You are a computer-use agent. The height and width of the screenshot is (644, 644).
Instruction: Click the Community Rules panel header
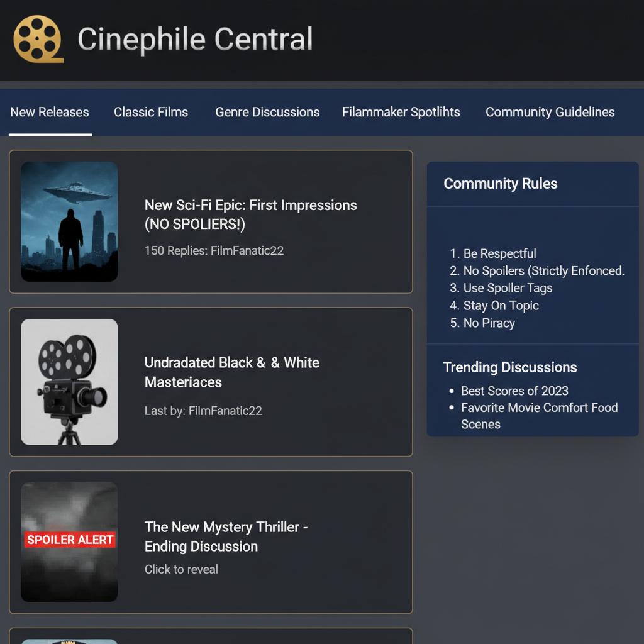coord(501,184)
